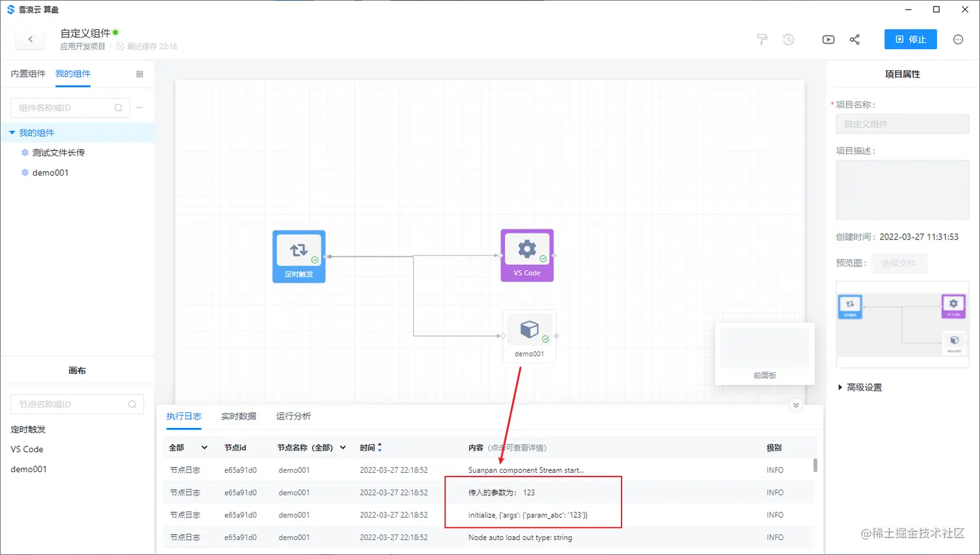Open log entry beginning 'initialize, {'args'
The width and height of the screenshot is (980, 555).
point(528,515)
